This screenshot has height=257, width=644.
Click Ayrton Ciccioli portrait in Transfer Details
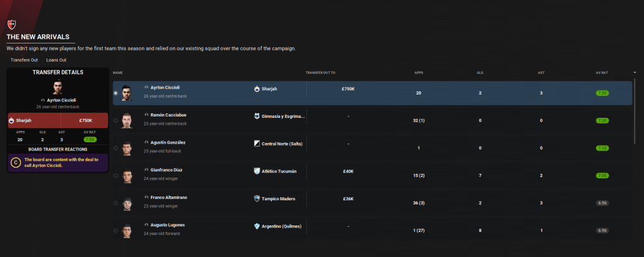(x=58, y=88)
